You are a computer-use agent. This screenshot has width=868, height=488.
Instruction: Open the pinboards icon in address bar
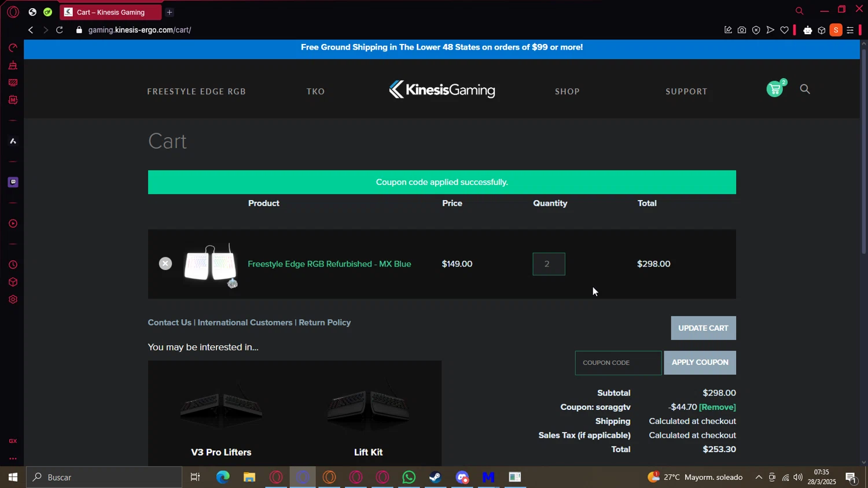728,30
